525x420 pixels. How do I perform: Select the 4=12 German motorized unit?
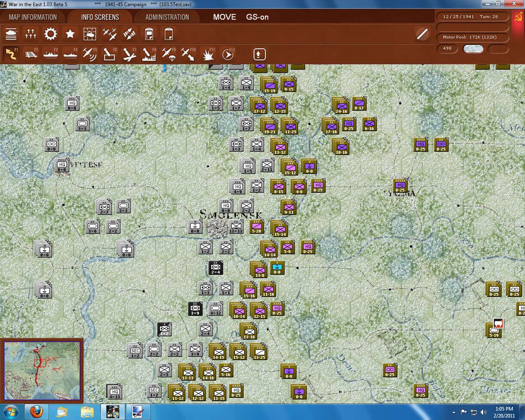point(216,309)
